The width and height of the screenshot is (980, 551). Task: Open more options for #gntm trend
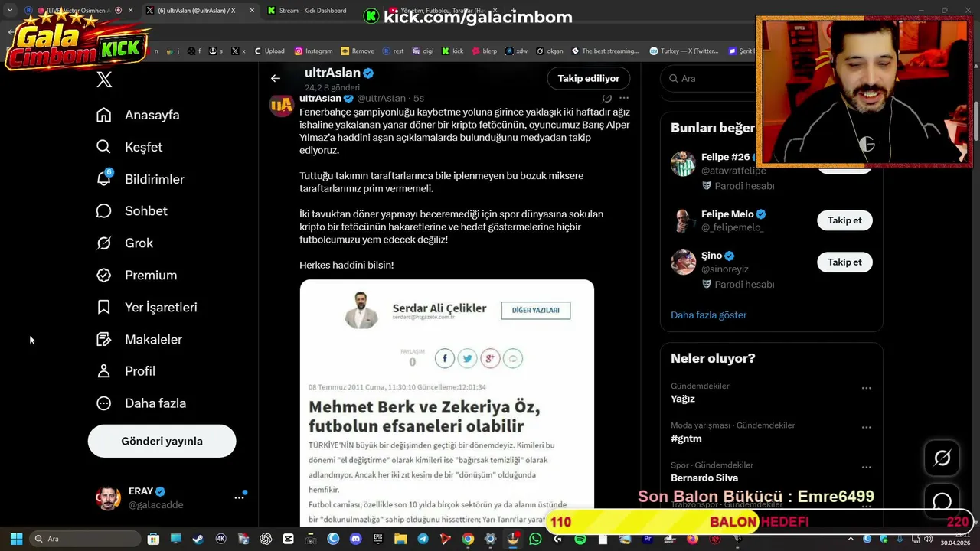866,428
